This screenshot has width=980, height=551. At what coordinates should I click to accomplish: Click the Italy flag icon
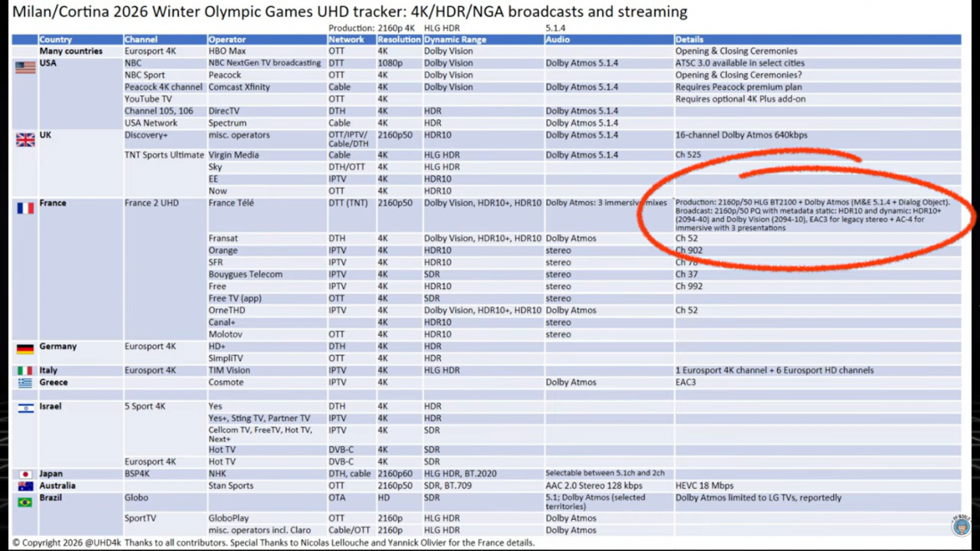point(25,370)
